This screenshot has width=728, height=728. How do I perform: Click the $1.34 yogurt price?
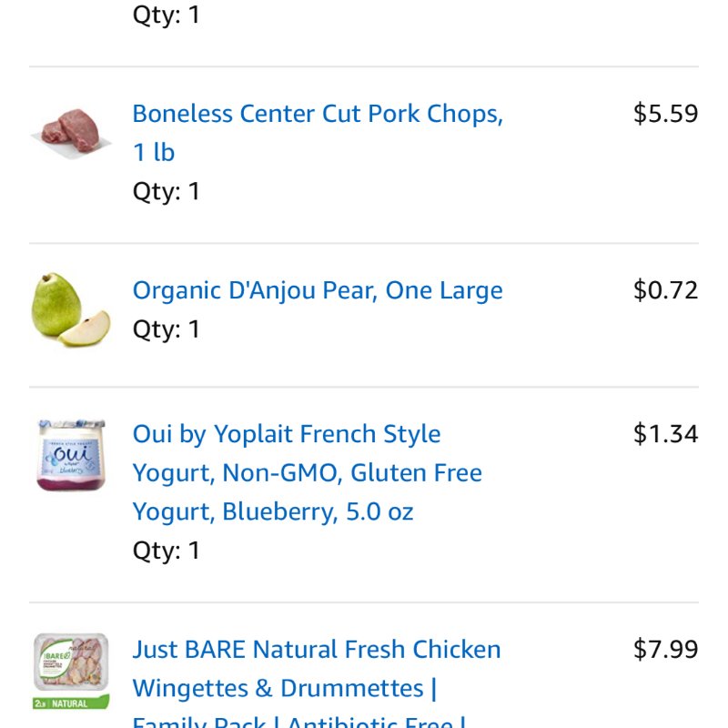665,434
